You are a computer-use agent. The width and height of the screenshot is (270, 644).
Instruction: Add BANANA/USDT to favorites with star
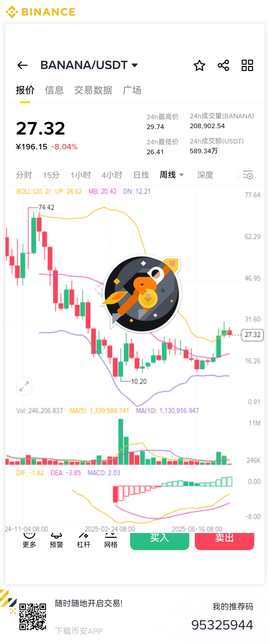click(199, 65)
